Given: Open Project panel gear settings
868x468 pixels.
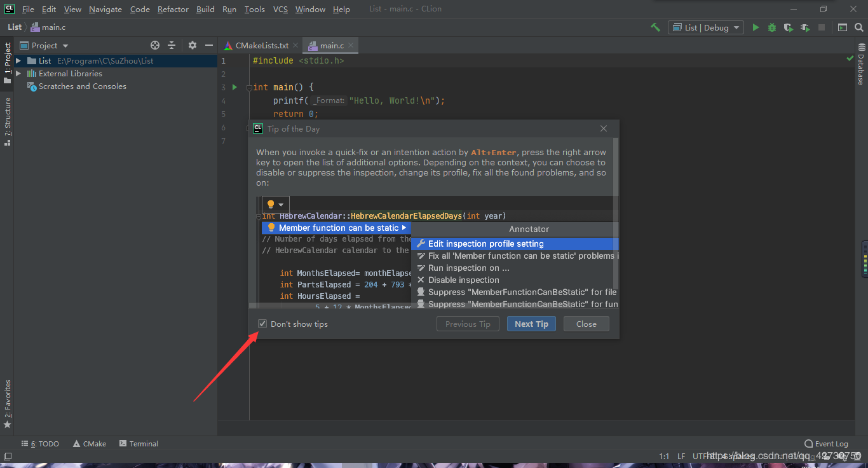Looking at the screenshot, I should coord(193,45).
